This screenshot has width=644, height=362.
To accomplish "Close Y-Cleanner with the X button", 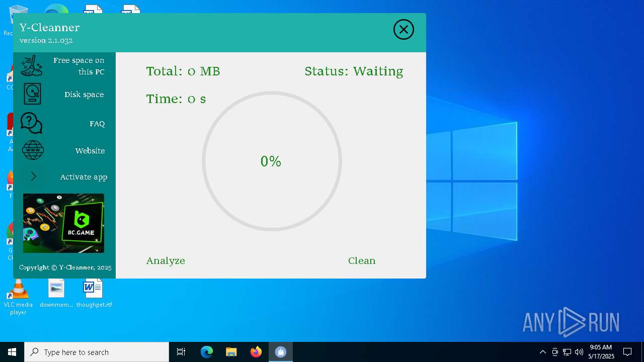I will coord(404,30).
